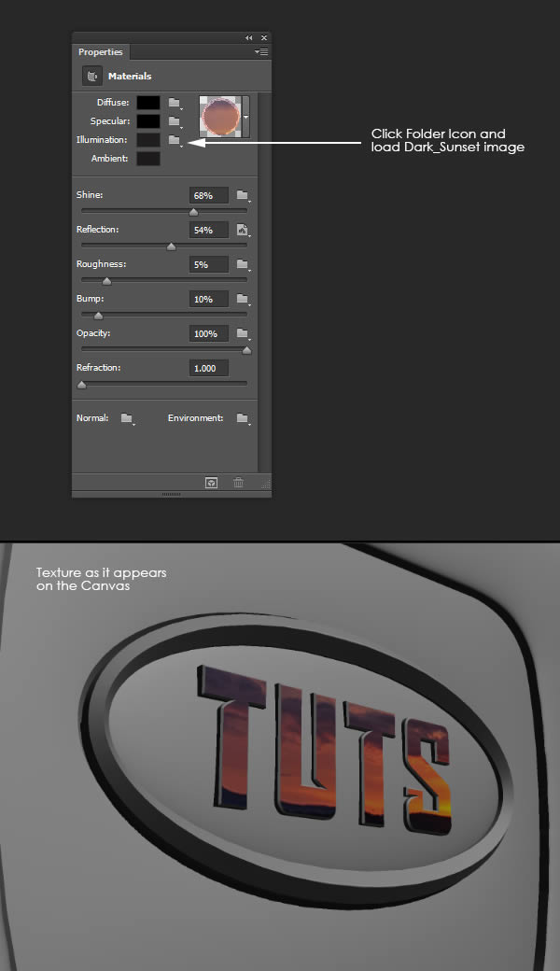This screenshot has height=971, width=560.
Task: Close the Properties panel
Action: 264,37
